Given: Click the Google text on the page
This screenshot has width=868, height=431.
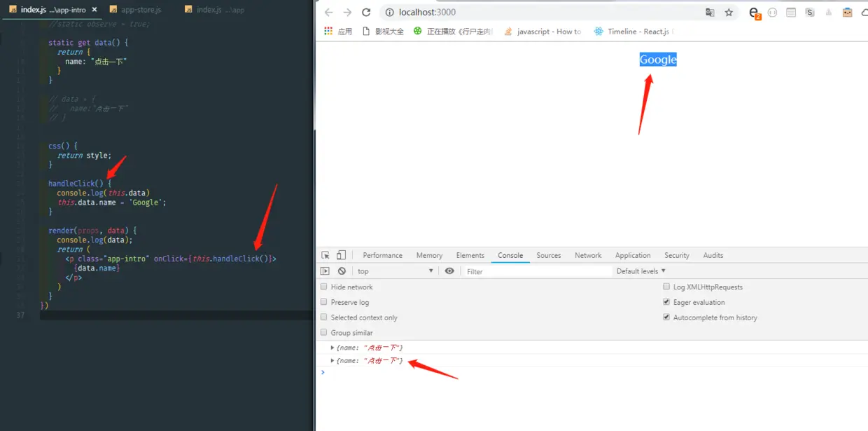Looking at the screenshot, I should pos(658,60).
